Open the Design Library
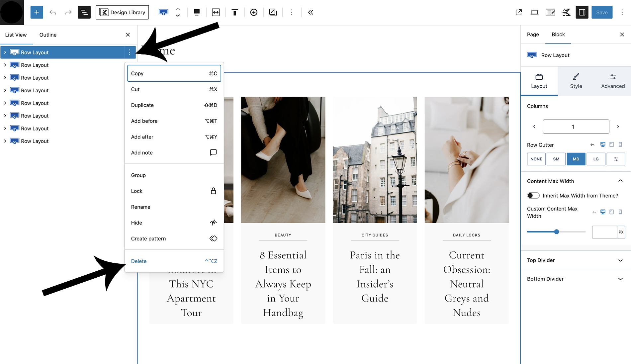 [x=122, y=12]
